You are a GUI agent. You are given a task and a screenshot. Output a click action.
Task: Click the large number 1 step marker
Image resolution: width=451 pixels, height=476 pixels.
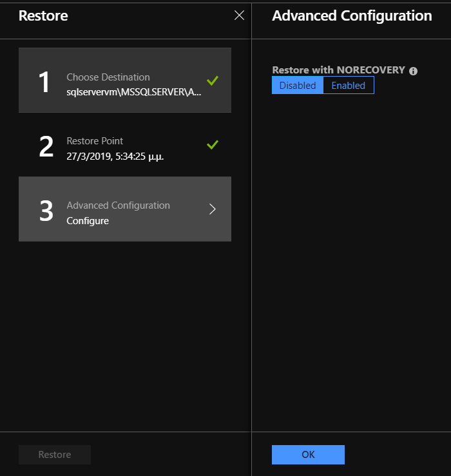pyautogui.click(x=44, y=82)
